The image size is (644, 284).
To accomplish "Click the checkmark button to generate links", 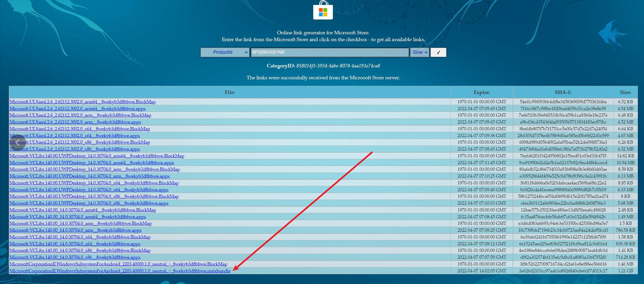I will point(438,52).
